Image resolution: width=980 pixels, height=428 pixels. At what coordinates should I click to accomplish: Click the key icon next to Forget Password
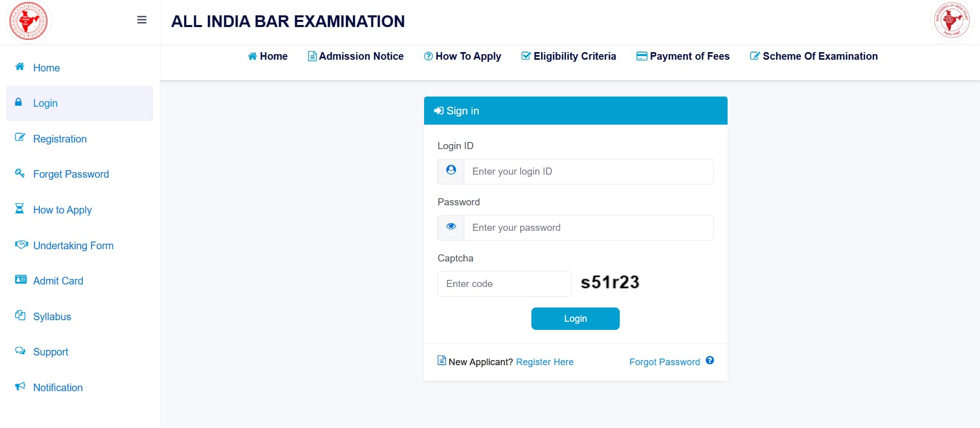pos(19,174)
